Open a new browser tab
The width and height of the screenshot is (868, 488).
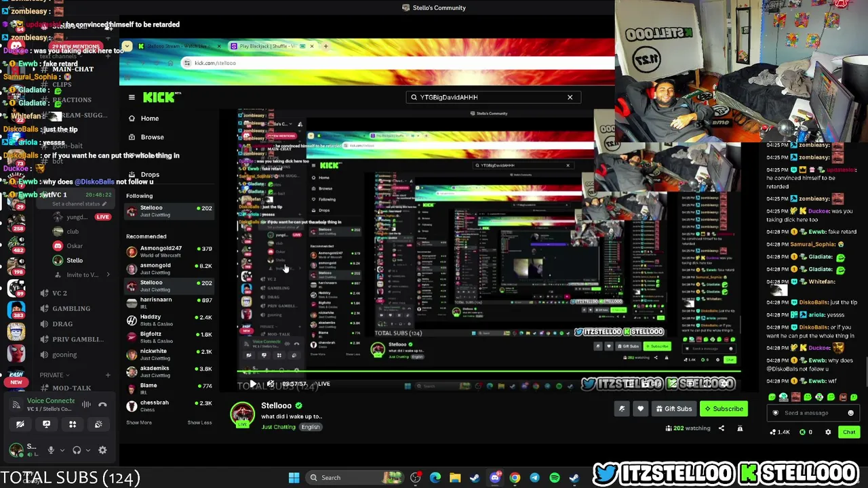click(325, 46)
